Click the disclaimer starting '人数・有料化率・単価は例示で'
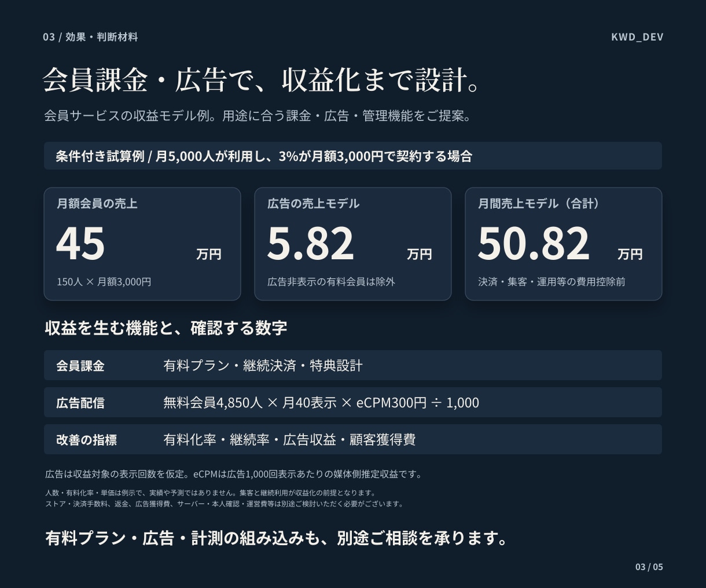This screenshot has width=706, height=588. pos(211,493)
